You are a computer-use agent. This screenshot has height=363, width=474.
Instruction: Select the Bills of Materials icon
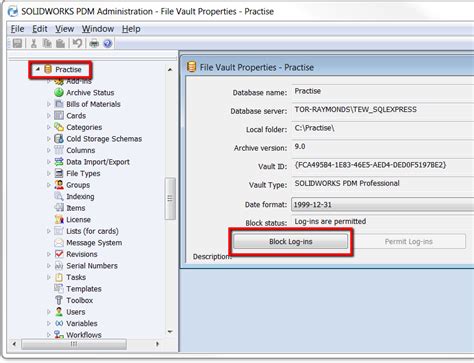(59, 104)
